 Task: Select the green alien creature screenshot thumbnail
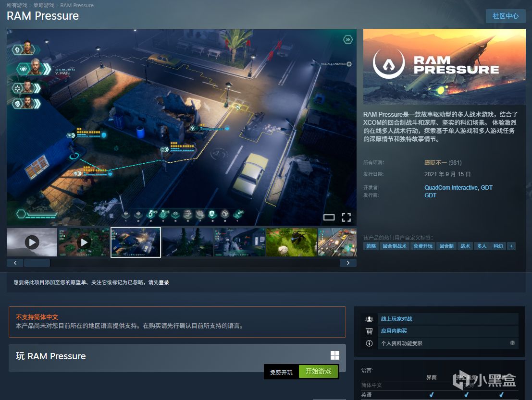pyautogui.click(x=291, y=242)
